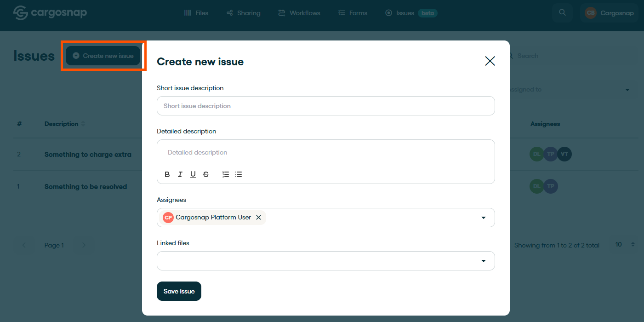Click the Cargosnap logo in header
This screenshot has height=322, width=644.
point(50,13)
